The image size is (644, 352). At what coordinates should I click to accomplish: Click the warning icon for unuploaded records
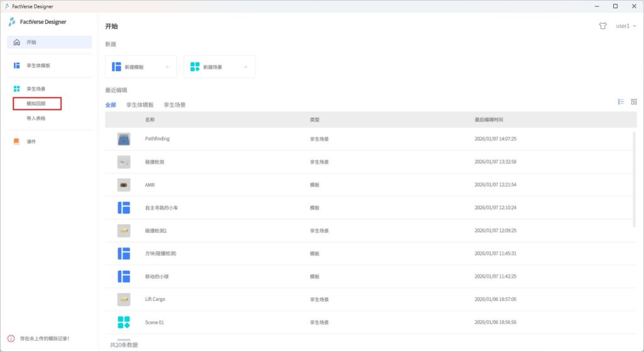tap(11, 339)
